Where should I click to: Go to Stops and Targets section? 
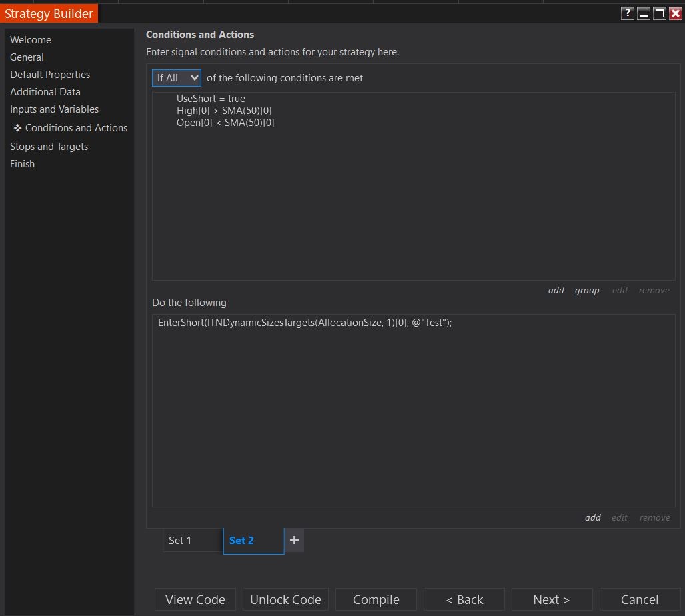pyautogui.click(x=49, y=147)
